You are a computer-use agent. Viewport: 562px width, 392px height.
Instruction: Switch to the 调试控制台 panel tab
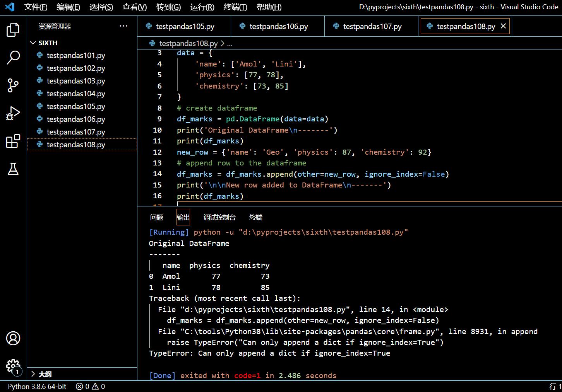click(219, 217)
